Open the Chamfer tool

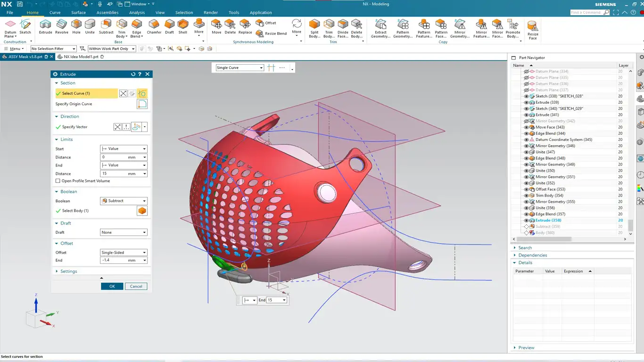pos(154,26)
